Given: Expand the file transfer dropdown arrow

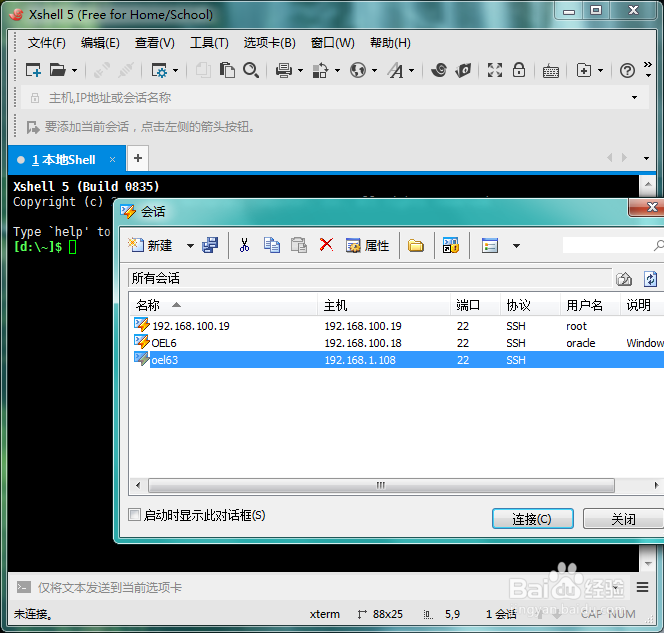Looking at the screenshot, I should tap(337, 71).
